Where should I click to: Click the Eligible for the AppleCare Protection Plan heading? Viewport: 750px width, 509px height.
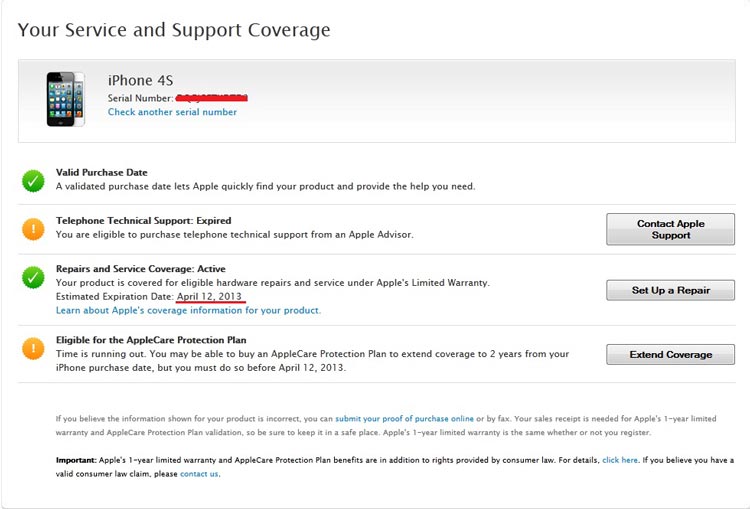[x=151, y=340]
